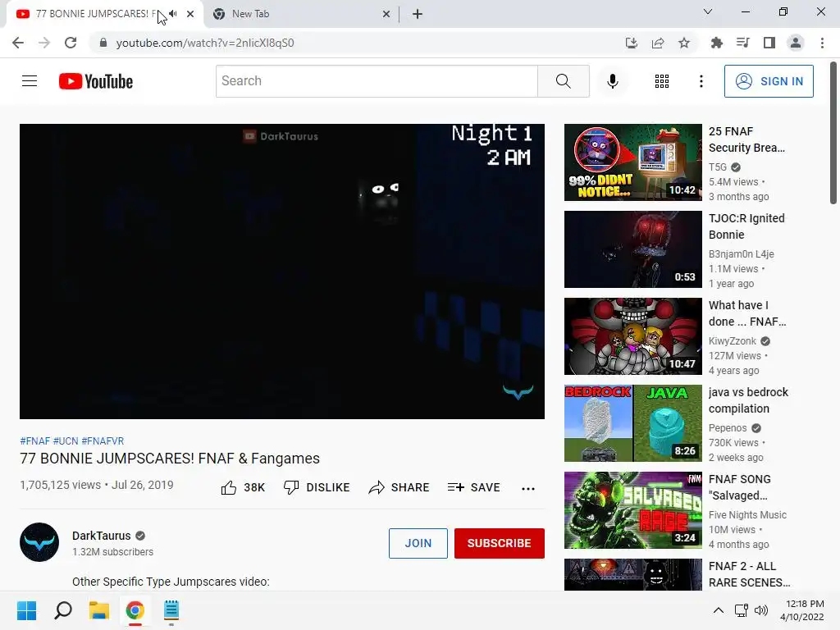Open Chrome profile avatar

coord(796,43)
